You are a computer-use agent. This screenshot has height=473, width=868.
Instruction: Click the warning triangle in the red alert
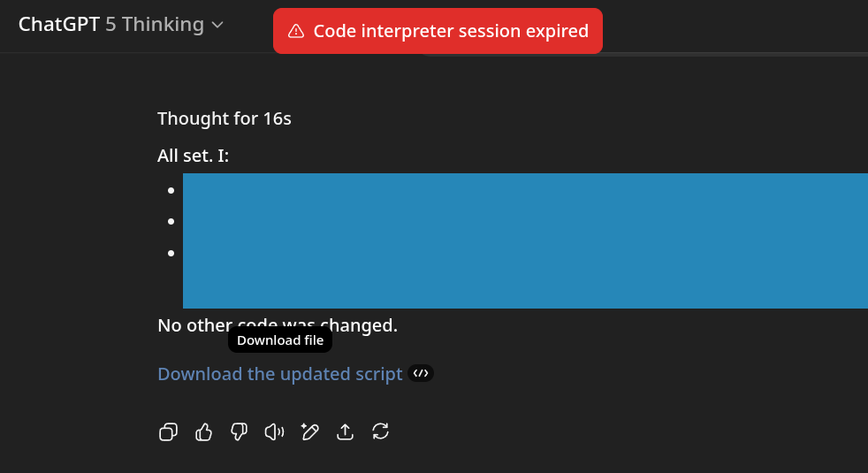pos(296,32)
